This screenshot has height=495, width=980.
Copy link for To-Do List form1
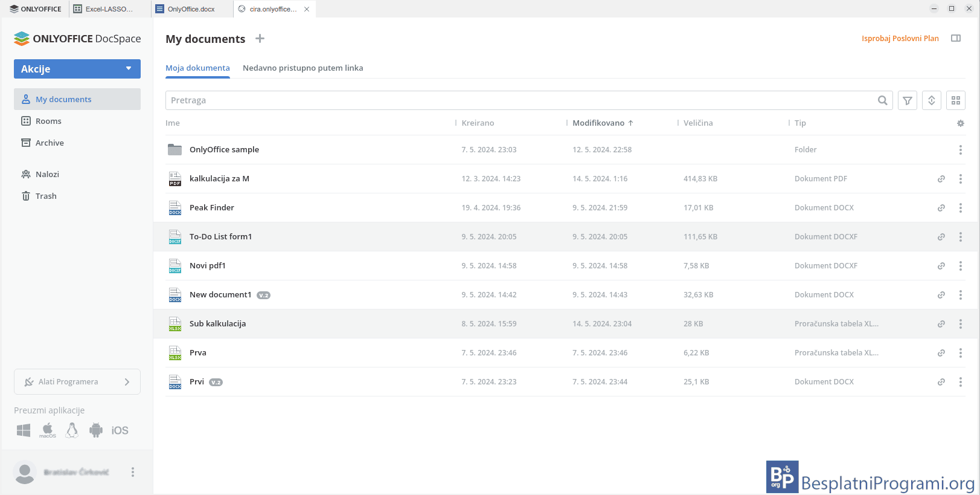[x=941, y=237]
